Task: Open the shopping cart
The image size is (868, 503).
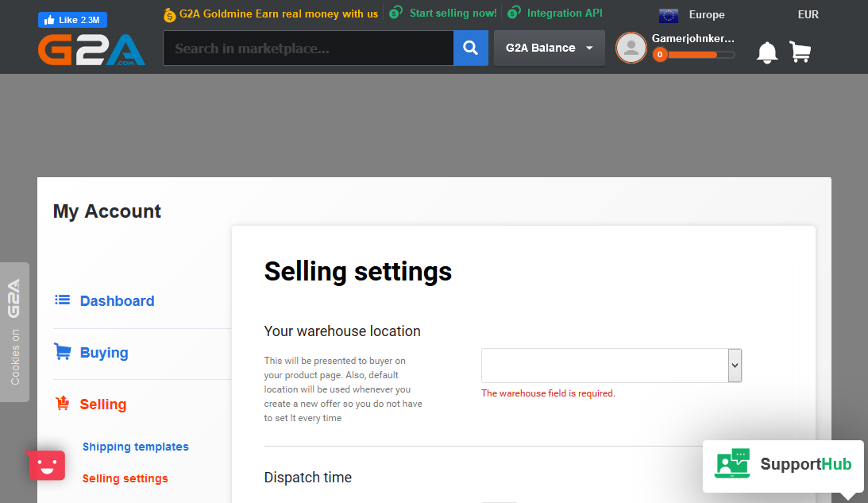Action: [800, 52]
